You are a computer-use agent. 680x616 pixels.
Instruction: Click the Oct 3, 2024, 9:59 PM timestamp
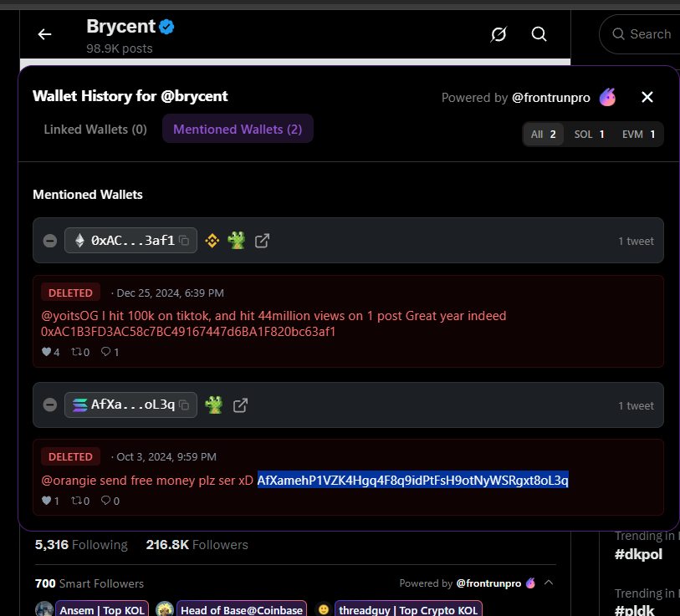(x=166, y=457)
